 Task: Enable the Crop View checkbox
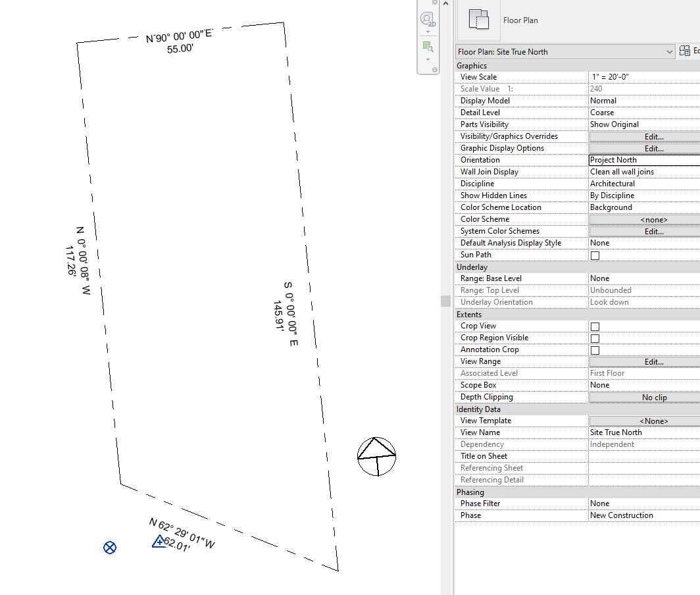[x=596, y=326]
